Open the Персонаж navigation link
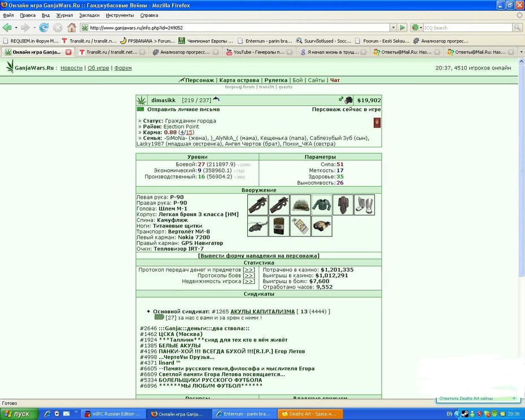The width and height of the screenshot is (525, 420). tap(199, 80)
